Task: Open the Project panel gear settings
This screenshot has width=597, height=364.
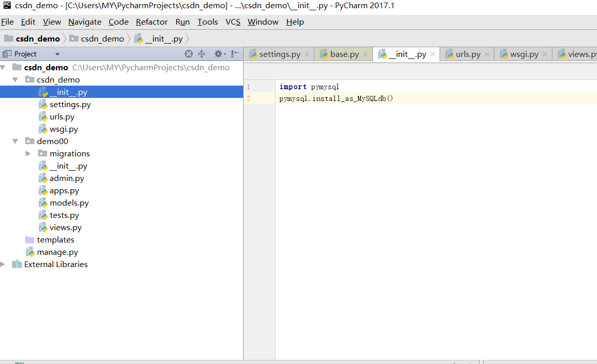Action: point(220,54)
